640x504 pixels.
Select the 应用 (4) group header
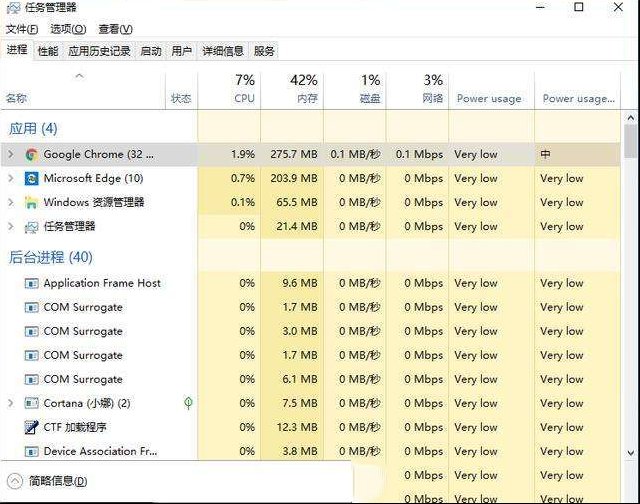coord(33,129)
